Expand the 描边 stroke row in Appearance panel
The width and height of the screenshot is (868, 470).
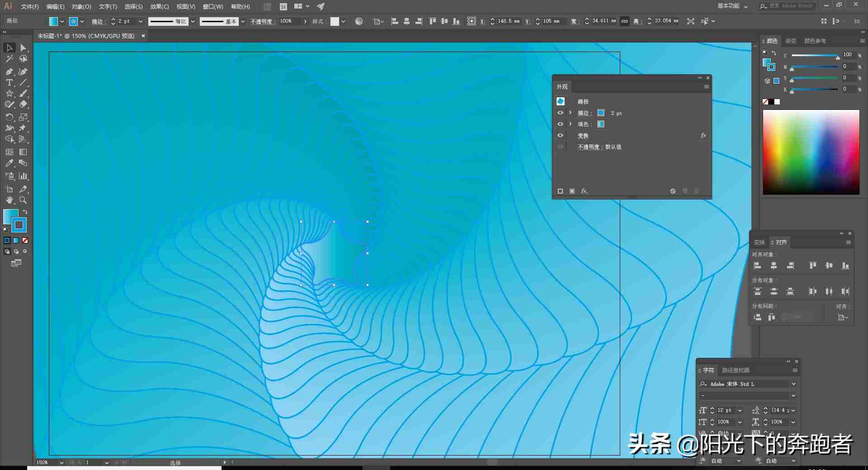(570, 113)
